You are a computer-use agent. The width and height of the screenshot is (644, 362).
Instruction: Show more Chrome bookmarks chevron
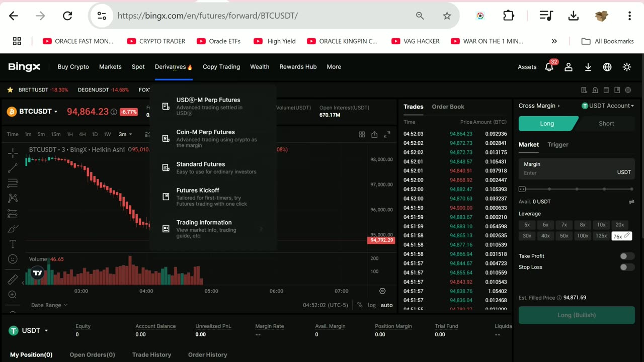pyautogui.click(x=554, y=41)
